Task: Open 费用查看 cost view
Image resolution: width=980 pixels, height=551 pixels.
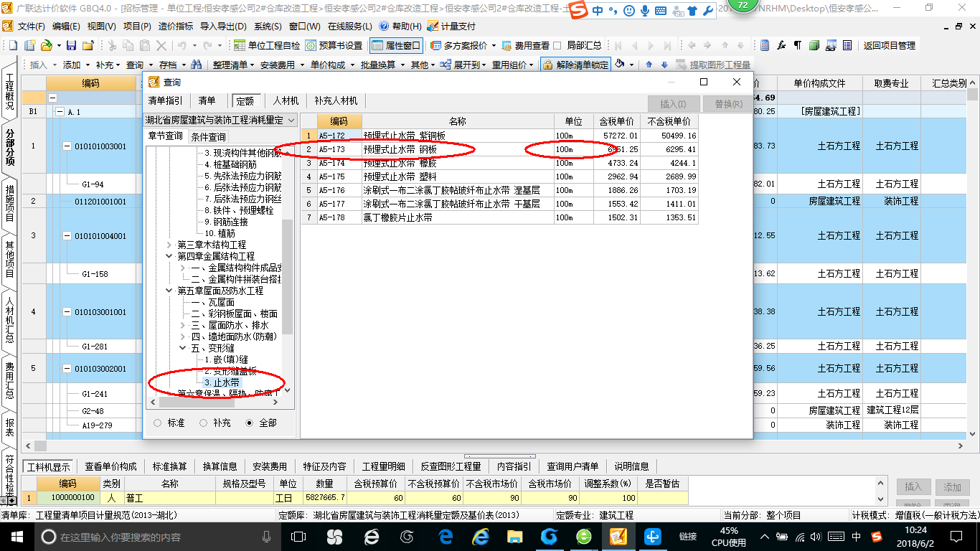Action: tap(525, 45)
